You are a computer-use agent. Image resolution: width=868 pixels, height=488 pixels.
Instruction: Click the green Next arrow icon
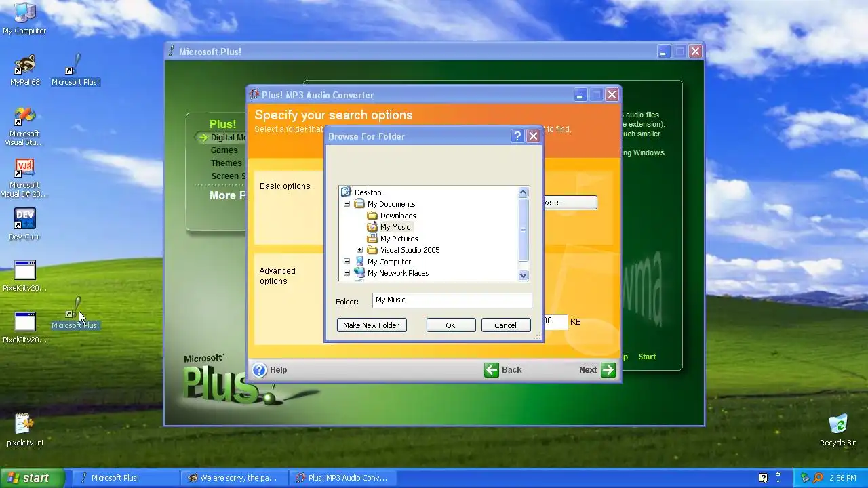608,370
